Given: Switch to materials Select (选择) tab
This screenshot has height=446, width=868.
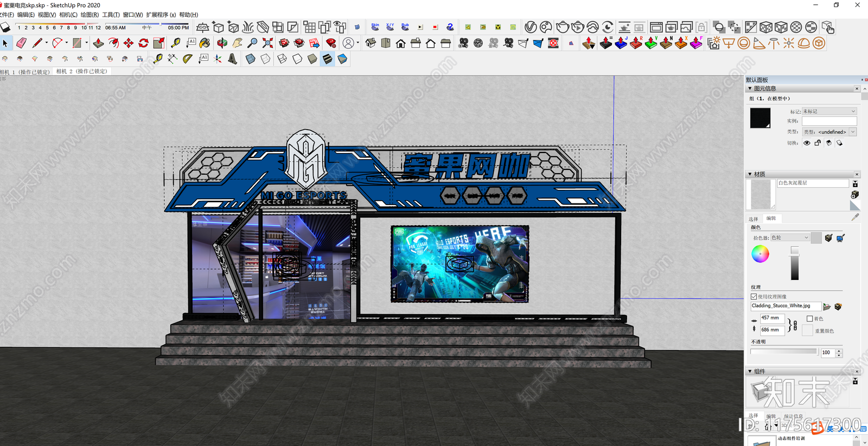Looking at the screenshot, I should point(754,219).
